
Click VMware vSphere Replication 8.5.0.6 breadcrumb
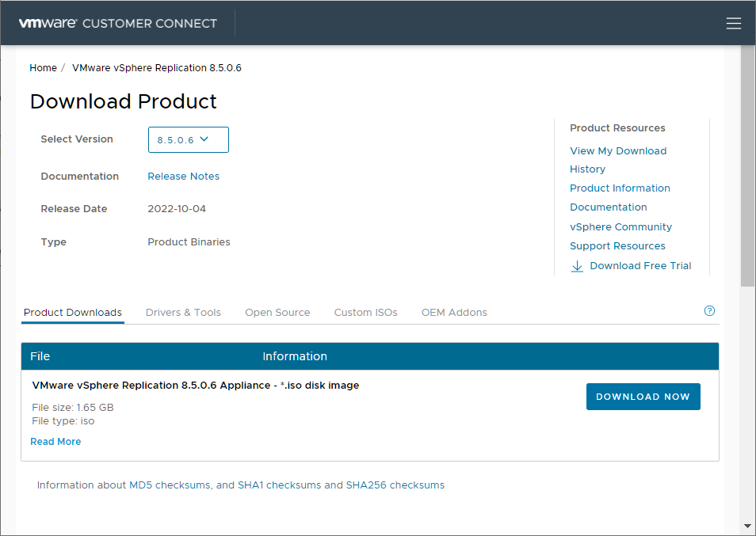click(x=157, y=68)
